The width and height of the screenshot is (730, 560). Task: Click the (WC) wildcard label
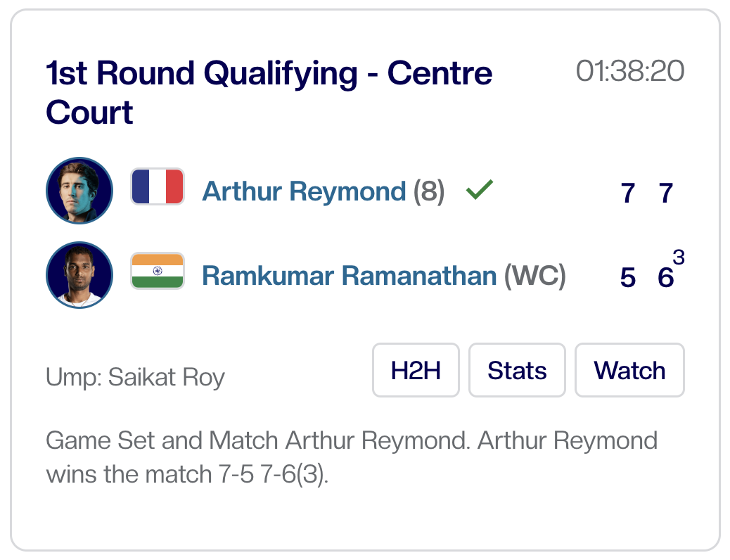[534, 276]
